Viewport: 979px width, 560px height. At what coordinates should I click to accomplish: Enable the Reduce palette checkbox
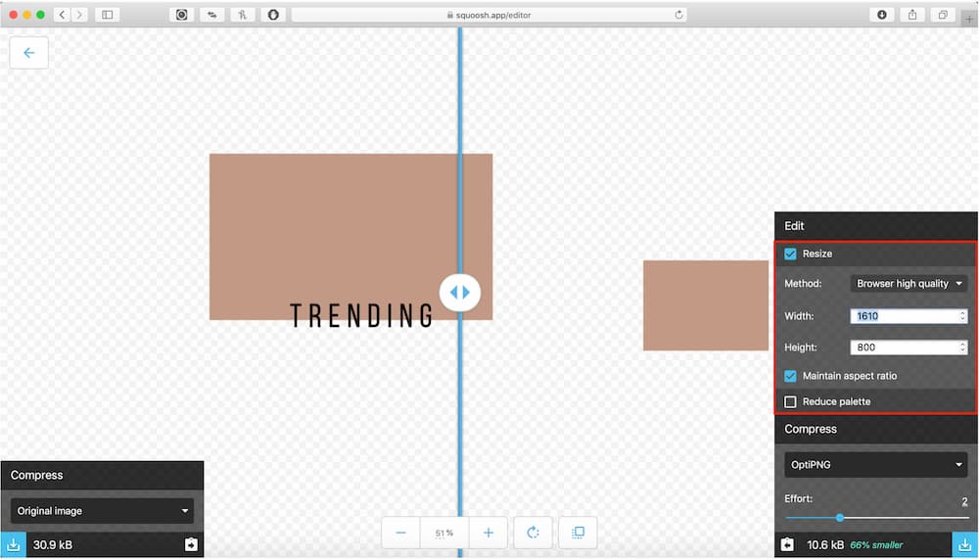tap(790, 401)
